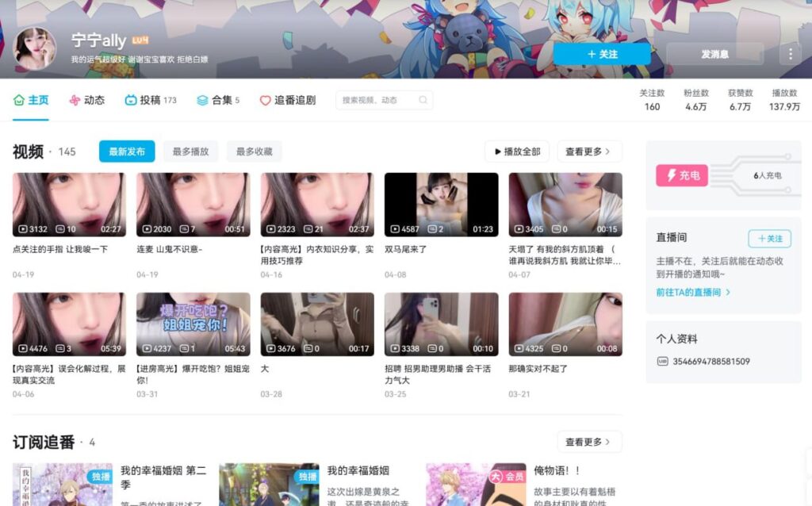
Task: Click the user profile avatar
Action: (x=36, y=48)
